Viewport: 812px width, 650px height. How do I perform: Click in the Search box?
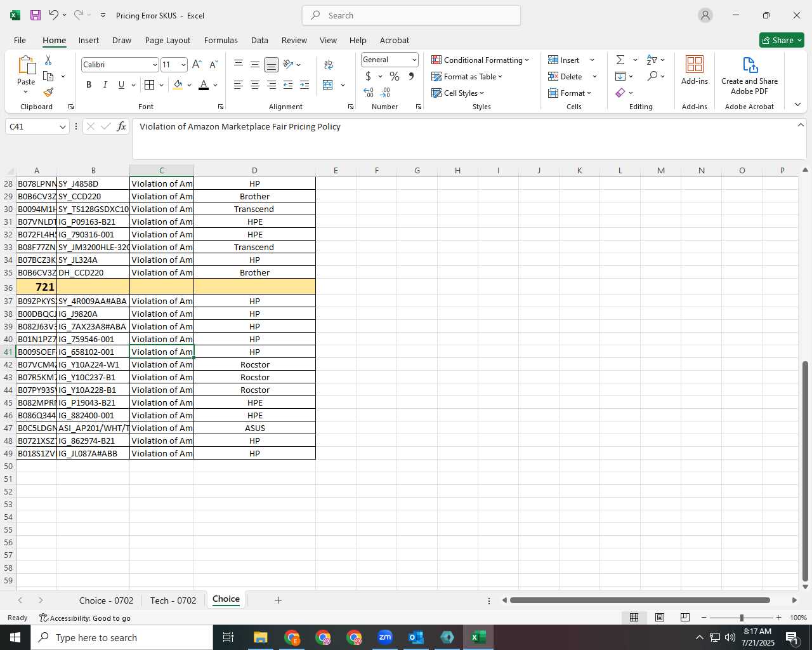411,15
